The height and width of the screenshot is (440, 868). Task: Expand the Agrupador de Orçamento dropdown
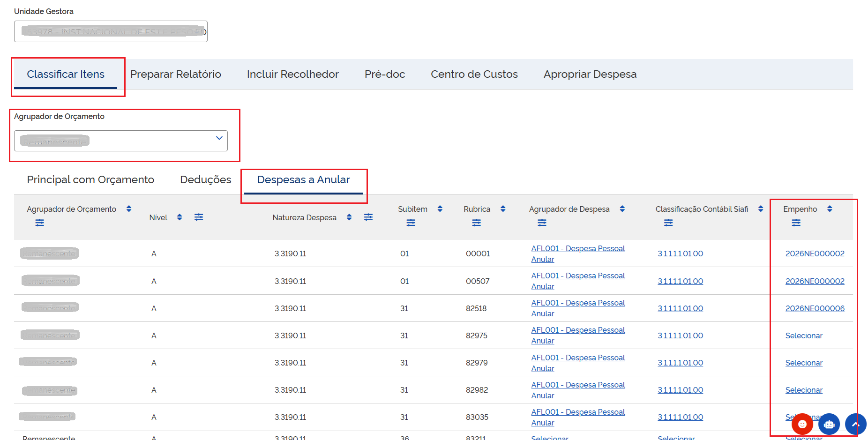tap(121, 141)
